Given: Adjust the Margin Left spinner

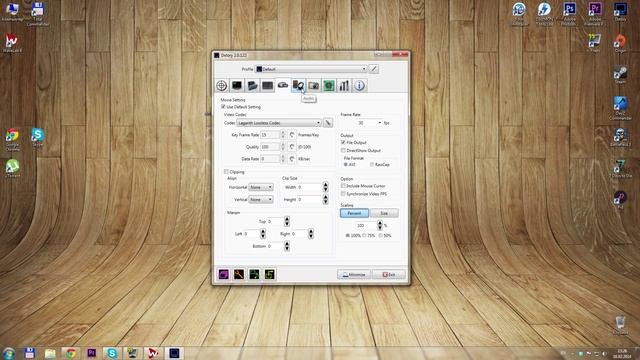Looking at the screenshot, I should (x=263, y=234).
